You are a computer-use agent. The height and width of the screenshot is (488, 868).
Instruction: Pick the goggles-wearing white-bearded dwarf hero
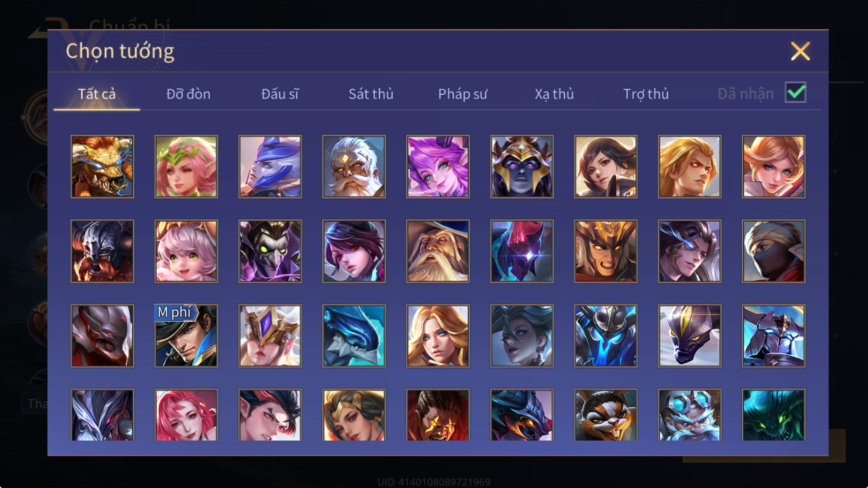pyautogui.click(x=689, y=415)
